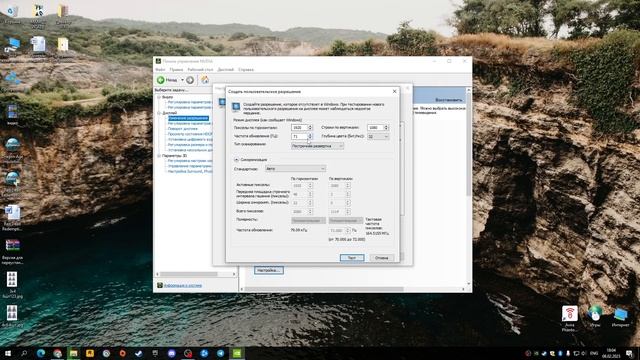Select Установка цифрового аудио tree item
This screenshot has width=640, height=360.
click(x=190, y=140)
